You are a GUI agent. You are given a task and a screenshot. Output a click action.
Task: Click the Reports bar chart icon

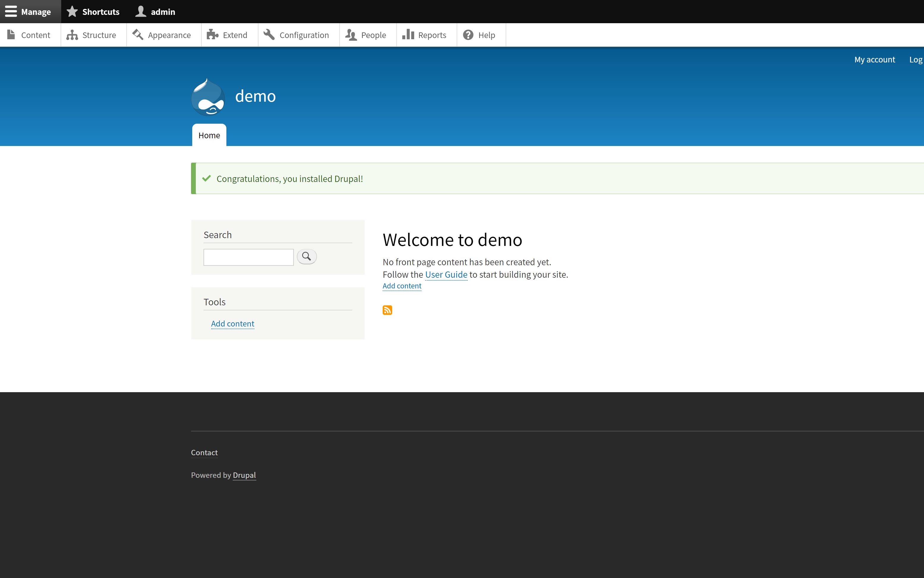click(x=408, y=34)
